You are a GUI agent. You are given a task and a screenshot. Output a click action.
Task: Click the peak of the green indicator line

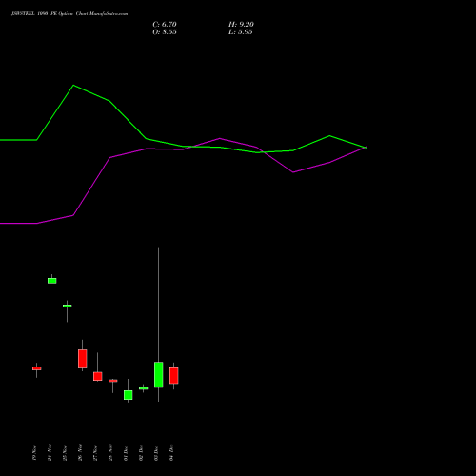pyautogui.click(x=73, y=85)
